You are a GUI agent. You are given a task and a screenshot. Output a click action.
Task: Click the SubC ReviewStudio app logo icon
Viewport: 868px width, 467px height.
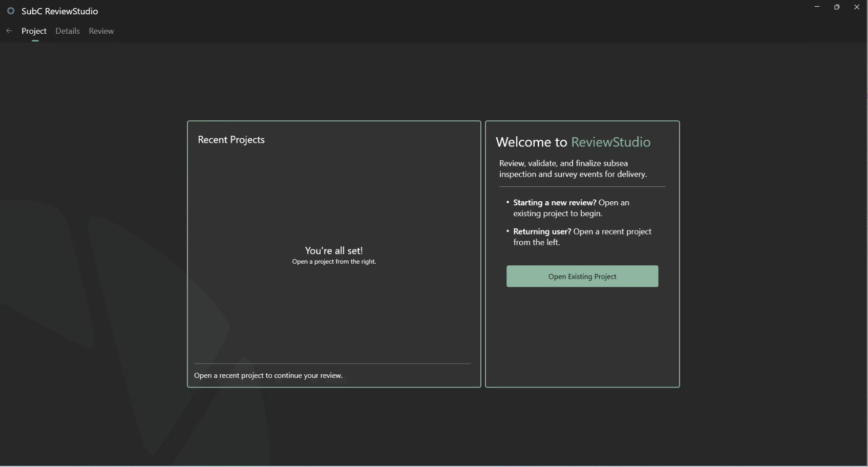11,11
